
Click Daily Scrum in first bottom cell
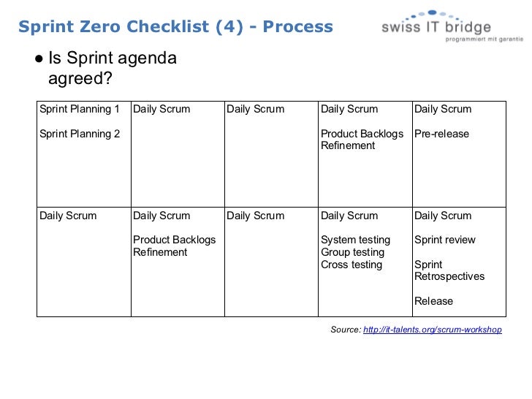[68, 216]
